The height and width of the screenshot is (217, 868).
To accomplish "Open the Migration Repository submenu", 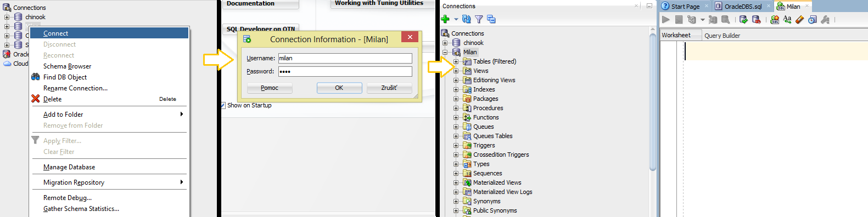I will point(109,182).
